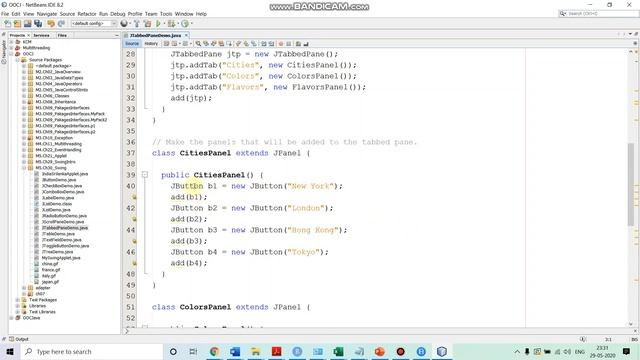This screenshot has width=640, height=360.
Task: Switch editor to Source view
Action: point(132,44)
